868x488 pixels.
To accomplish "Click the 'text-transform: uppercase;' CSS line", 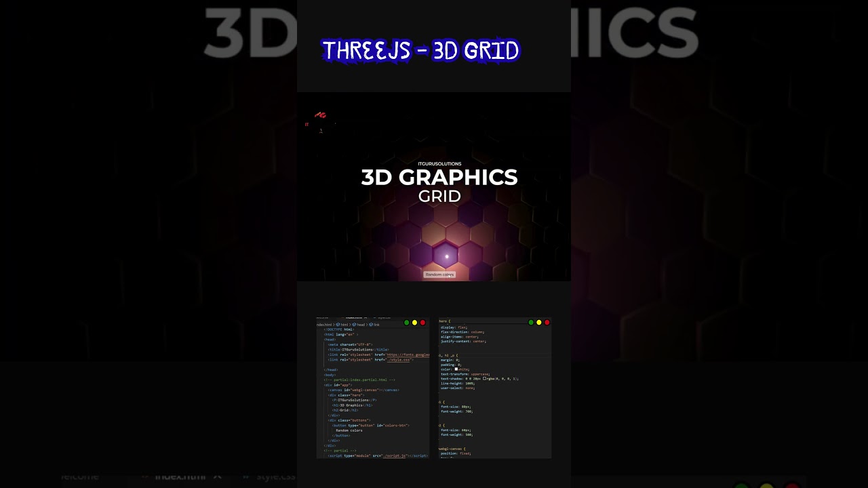I will [465, 374].
